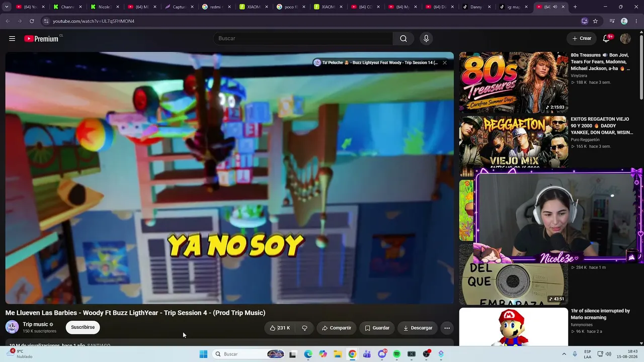The image size is (644, 362).
Task: Play the 80s Treasures video thumbnail
Action: click(x=513, y=82)
